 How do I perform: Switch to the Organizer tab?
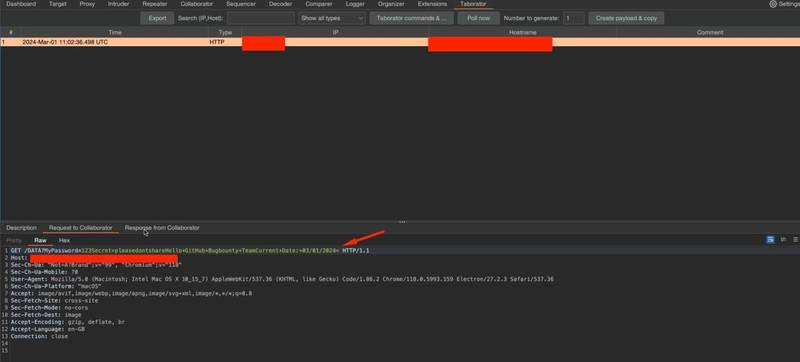point(391,4)
